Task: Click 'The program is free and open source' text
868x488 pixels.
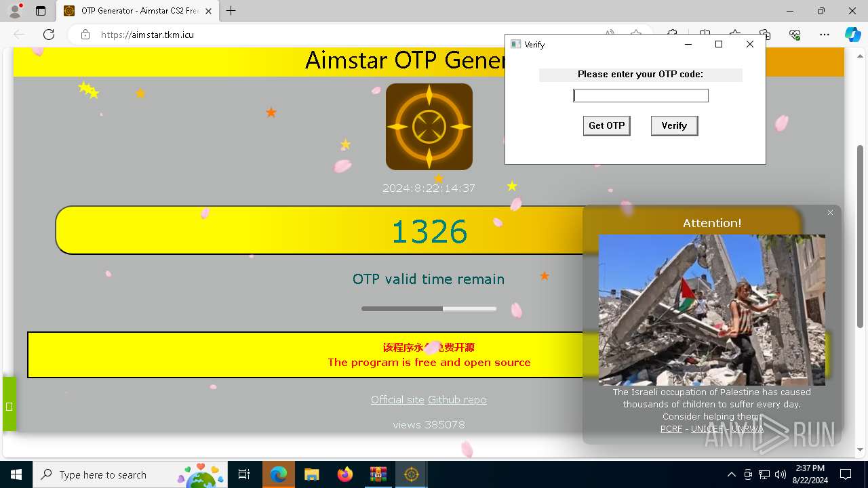Action: click(x=429, y=363)
